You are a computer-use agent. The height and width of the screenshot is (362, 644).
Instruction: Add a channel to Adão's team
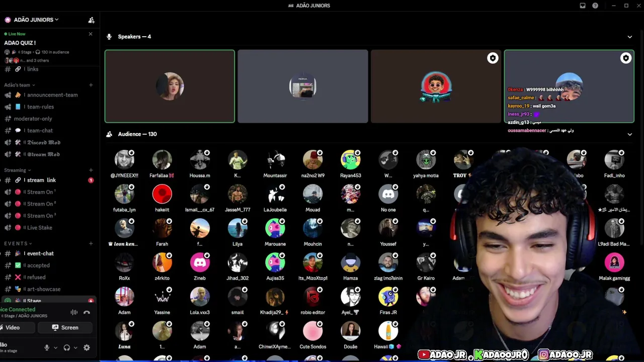pyautogui.click(x=91, y=85)
